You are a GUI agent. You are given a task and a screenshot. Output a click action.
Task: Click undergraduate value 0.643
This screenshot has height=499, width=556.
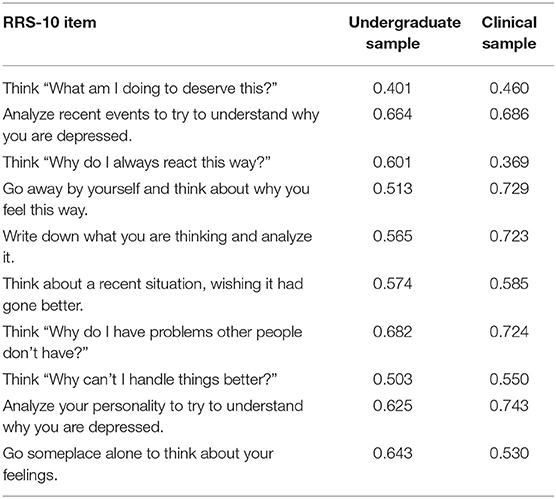[392, 453]
